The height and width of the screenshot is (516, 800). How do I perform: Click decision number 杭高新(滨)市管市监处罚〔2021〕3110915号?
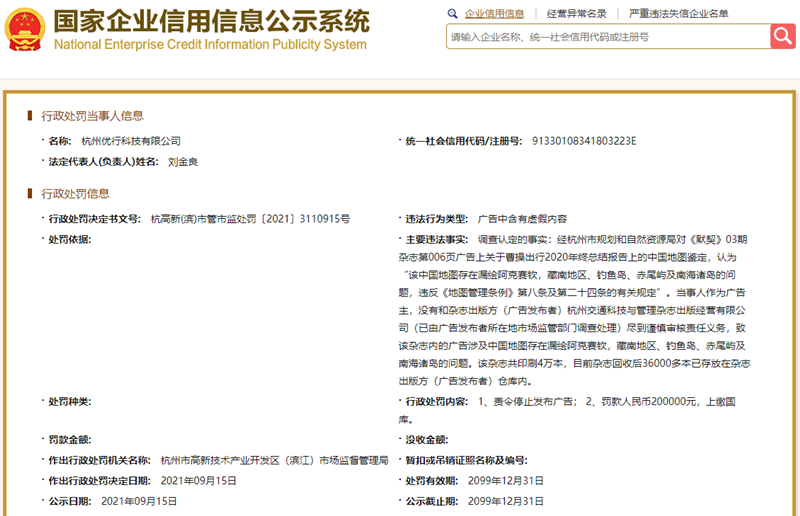(x=251, y=219)
